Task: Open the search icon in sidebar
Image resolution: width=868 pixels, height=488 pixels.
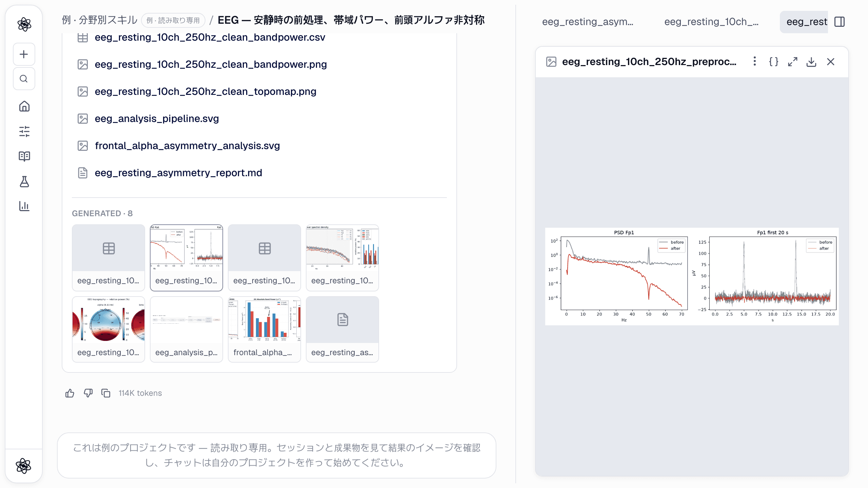Action: point(24,79)
